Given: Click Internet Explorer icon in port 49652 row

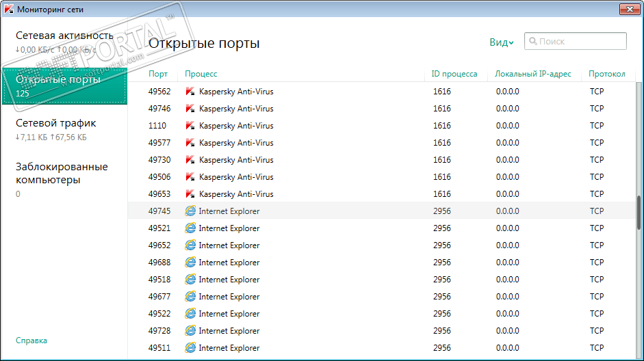Looking at the screenshot, I should pyautogui.click(x=190, y=245).
